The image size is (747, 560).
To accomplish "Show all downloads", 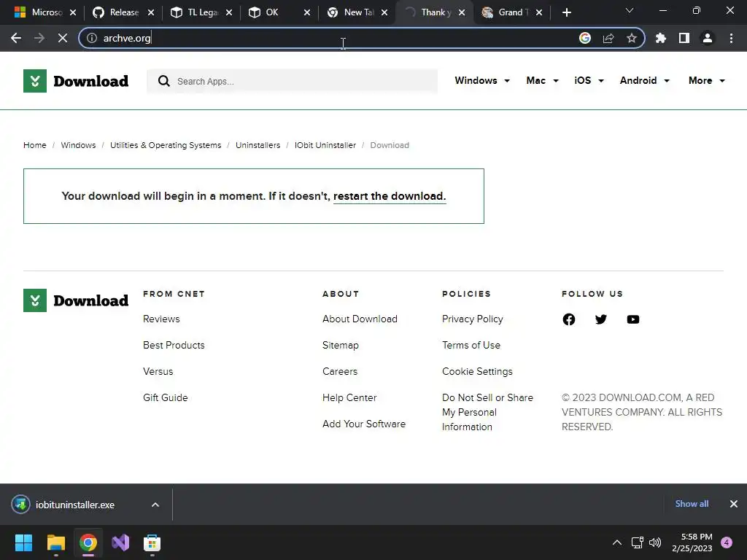I will pyautogui.click(x=692, y=504).
